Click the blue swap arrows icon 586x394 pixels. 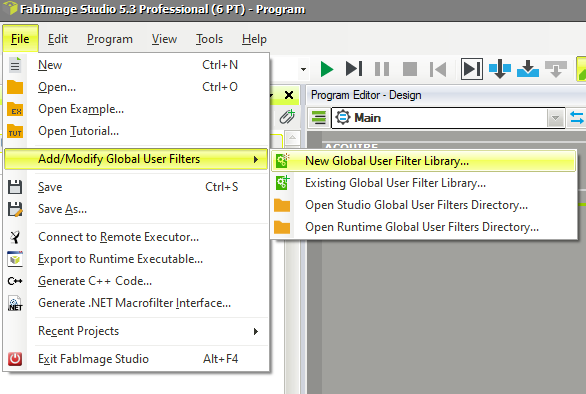577,118
